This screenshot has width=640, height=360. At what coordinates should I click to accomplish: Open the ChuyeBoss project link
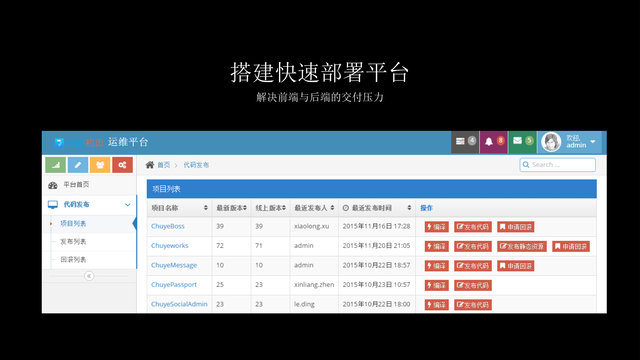[x=168, y=226]
